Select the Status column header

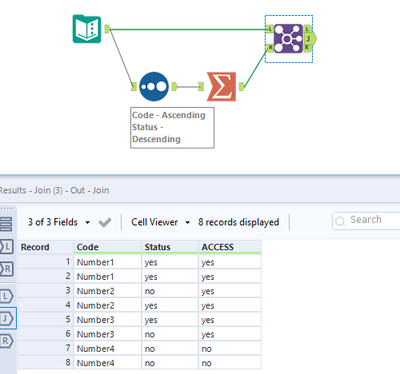(170, 247)
